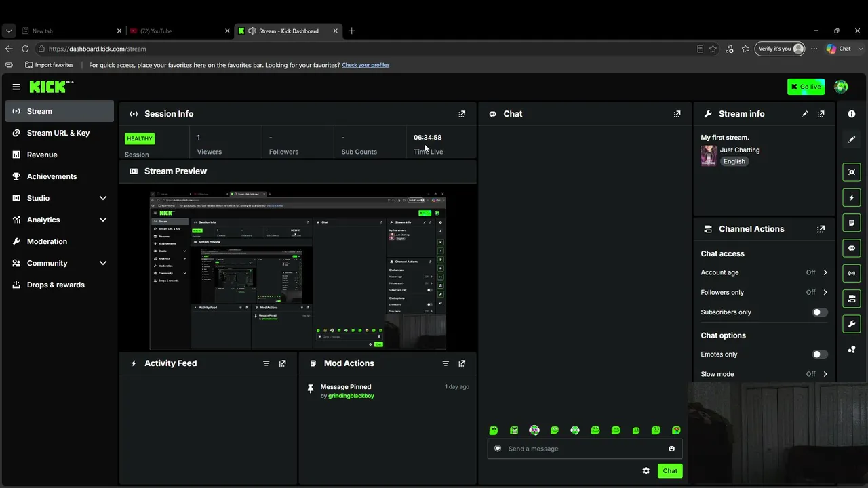Open Stream URL & Key page
The image size is (868, 488).
60,133
